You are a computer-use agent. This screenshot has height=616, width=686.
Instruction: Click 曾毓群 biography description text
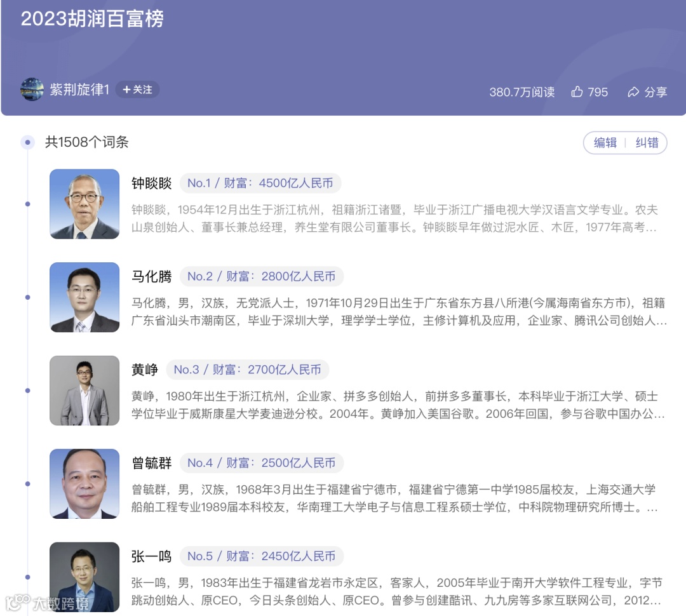tap(394, 498)
